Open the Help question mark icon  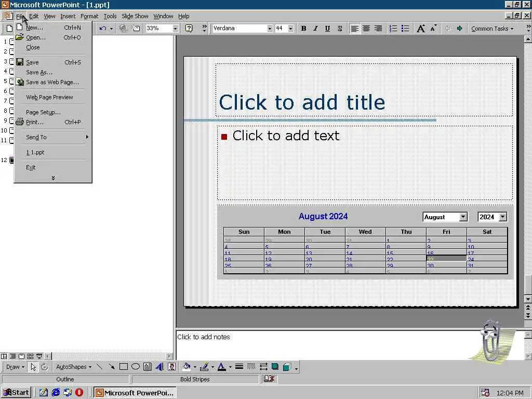(x=189, y=29)
